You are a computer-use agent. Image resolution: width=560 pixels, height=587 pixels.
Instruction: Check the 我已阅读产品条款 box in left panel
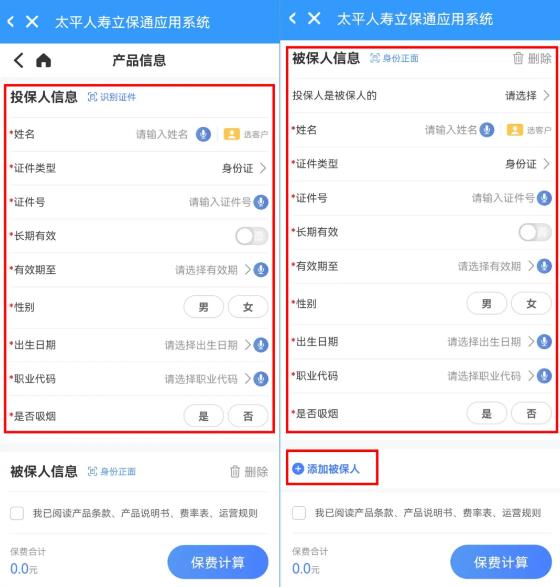(17, 513)
